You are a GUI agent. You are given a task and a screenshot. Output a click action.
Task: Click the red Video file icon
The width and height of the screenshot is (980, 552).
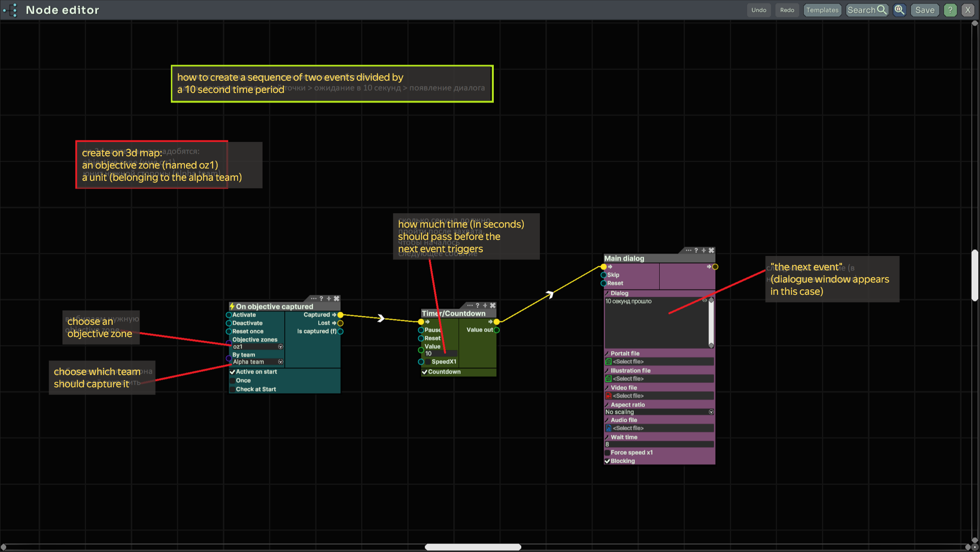click(608, 396)
